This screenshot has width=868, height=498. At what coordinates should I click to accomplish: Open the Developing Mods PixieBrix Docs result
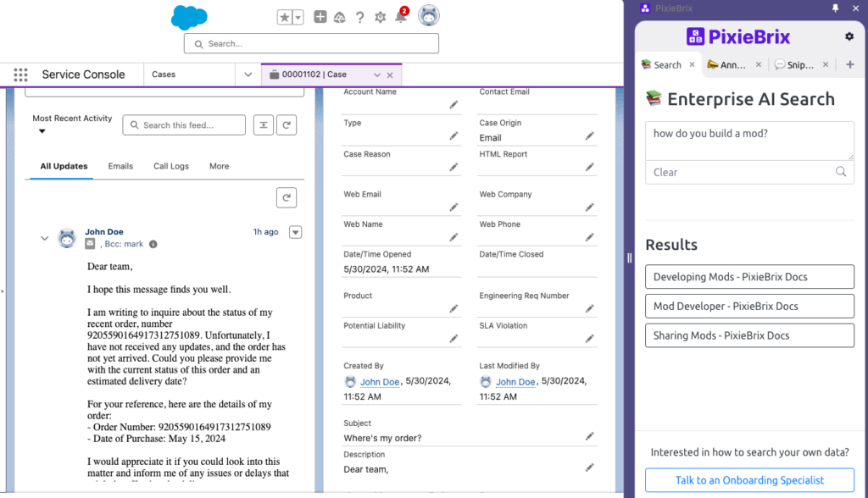tap(749, 276)
